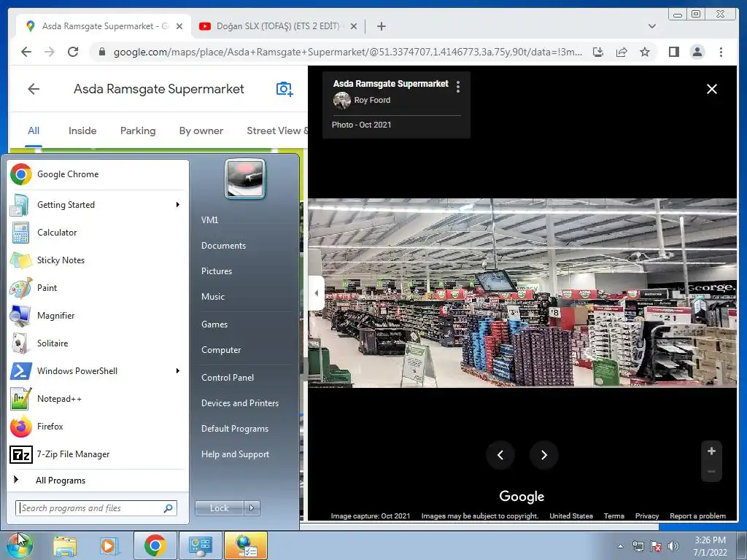Open Sticky Notes in the Start menu

[x=97, y=260]
